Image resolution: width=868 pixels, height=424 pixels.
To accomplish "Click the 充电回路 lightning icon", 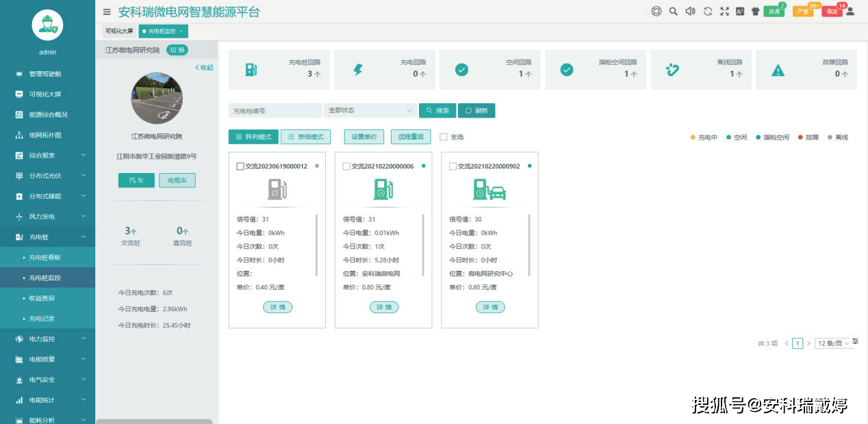I will [357, 69].
